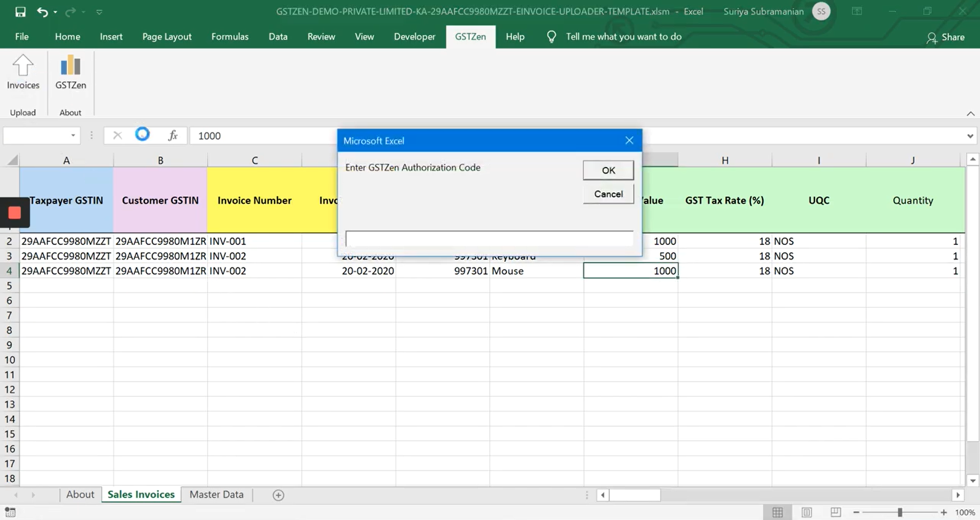
Task: Click the Insert Function fx icon
Action: coord(173,135)
